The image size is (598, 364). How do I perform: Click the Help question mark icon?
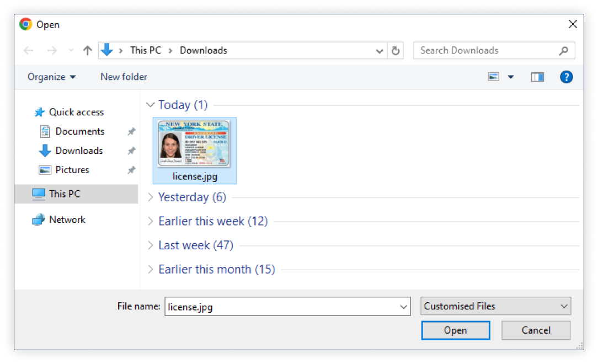566,77
